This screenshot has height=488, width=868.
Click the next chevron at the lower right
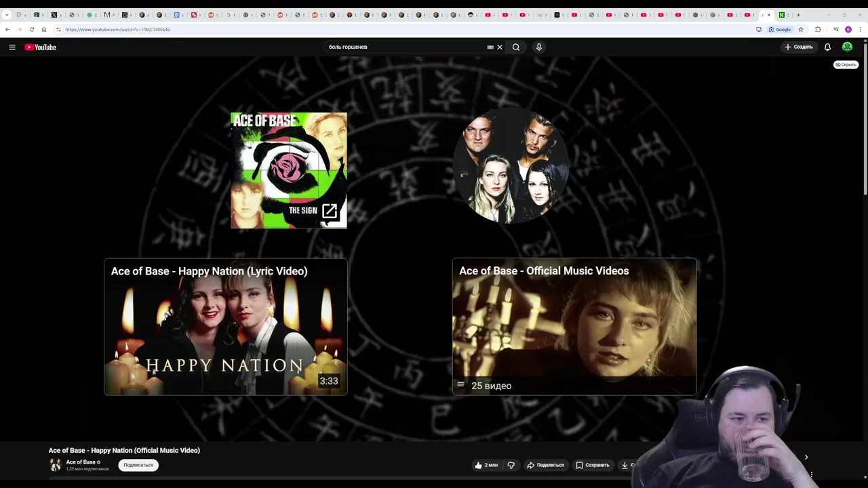click(x=806, y=457)
